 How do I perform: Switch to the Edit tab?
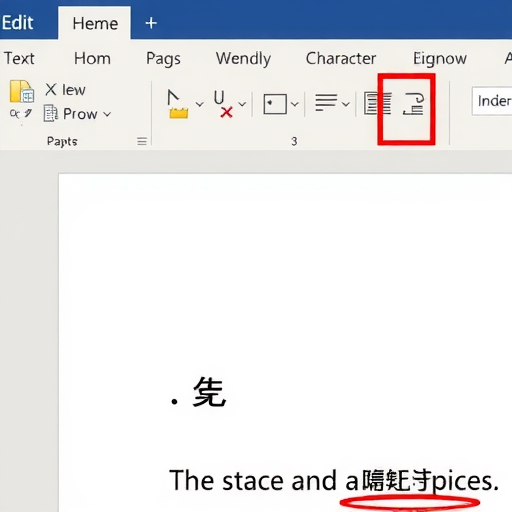coord(18,23)
